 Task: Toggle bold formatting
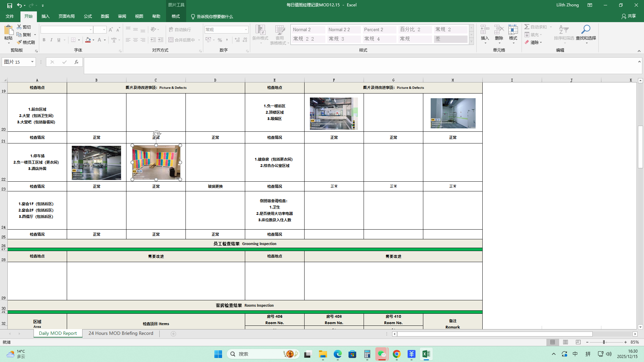44,40
